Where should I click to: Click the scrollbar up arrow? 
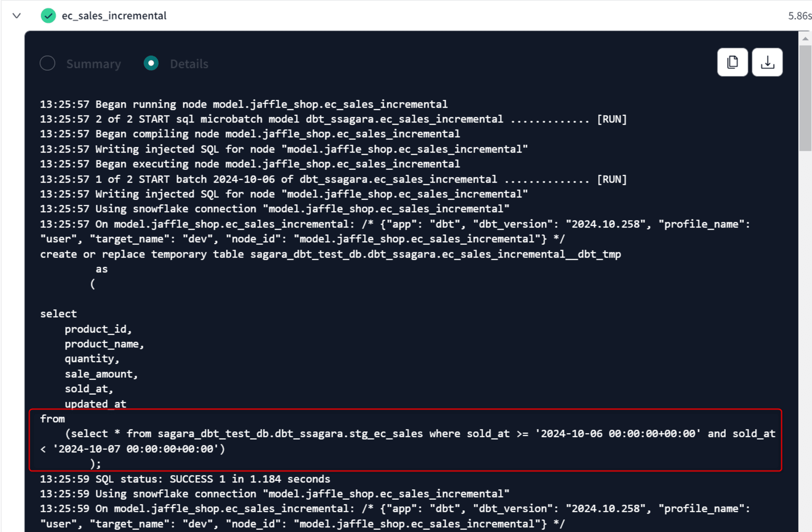[806, 39]
